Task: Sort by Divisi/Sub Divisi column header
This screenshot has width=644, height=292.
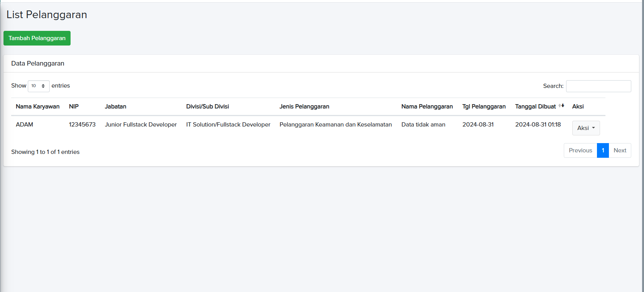Action: (207, 106)
